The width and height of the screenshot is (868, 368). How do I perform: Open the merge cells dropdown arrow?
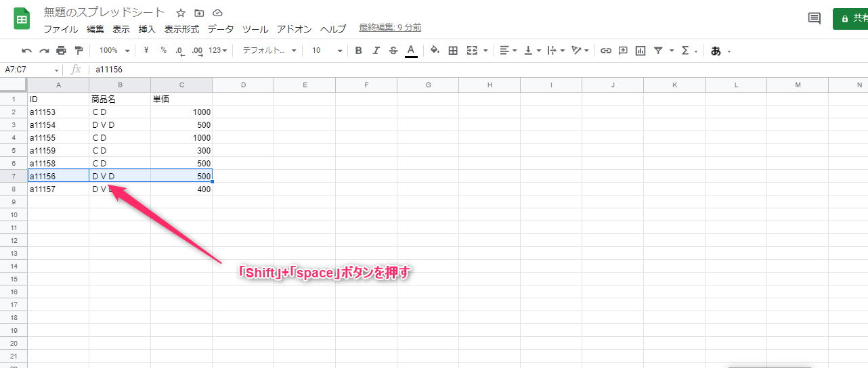(485, 51)
